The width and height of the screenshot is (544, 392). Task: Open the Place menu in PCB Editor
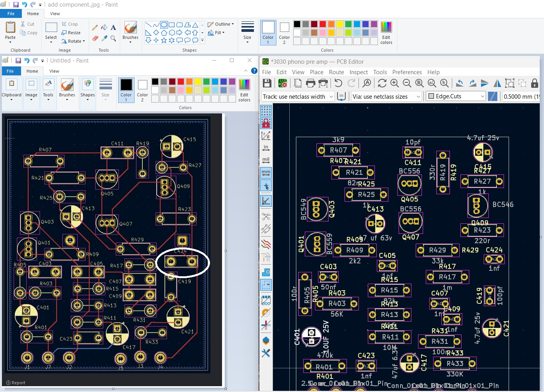click(317, 72)
